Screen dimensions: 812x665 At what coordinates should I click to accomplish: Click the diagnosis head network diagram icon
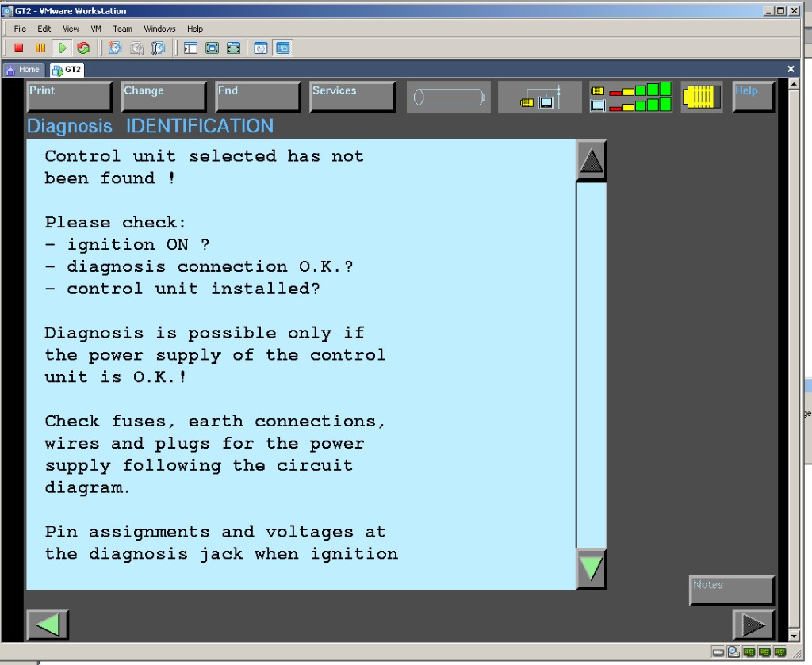point(539,97)
